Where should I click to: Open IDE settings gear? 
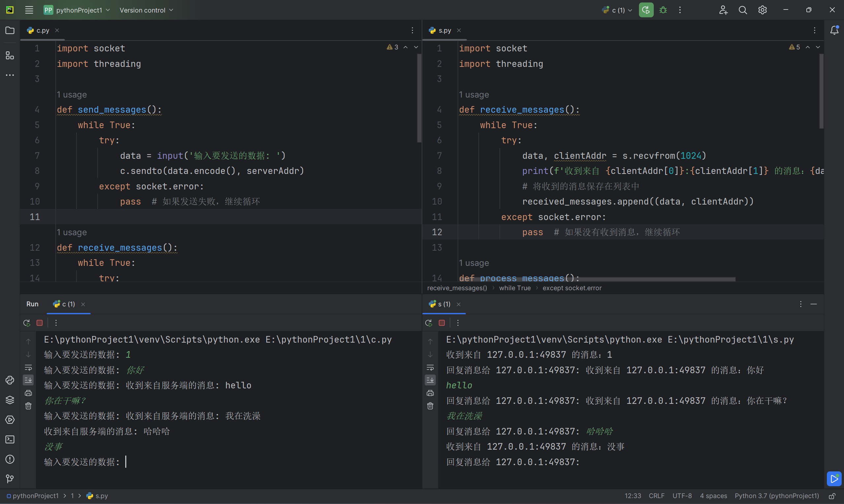tap(763, 10)
